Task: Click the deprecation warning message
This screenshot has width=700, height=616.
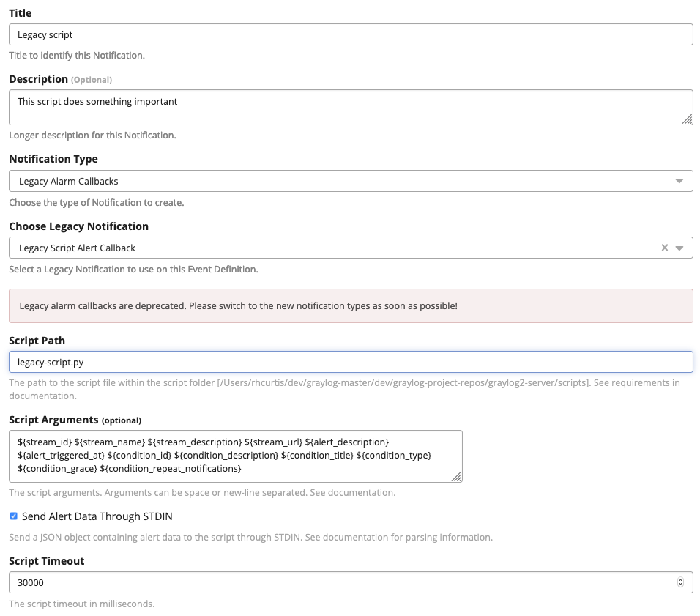Action: [x=350, y=305]
